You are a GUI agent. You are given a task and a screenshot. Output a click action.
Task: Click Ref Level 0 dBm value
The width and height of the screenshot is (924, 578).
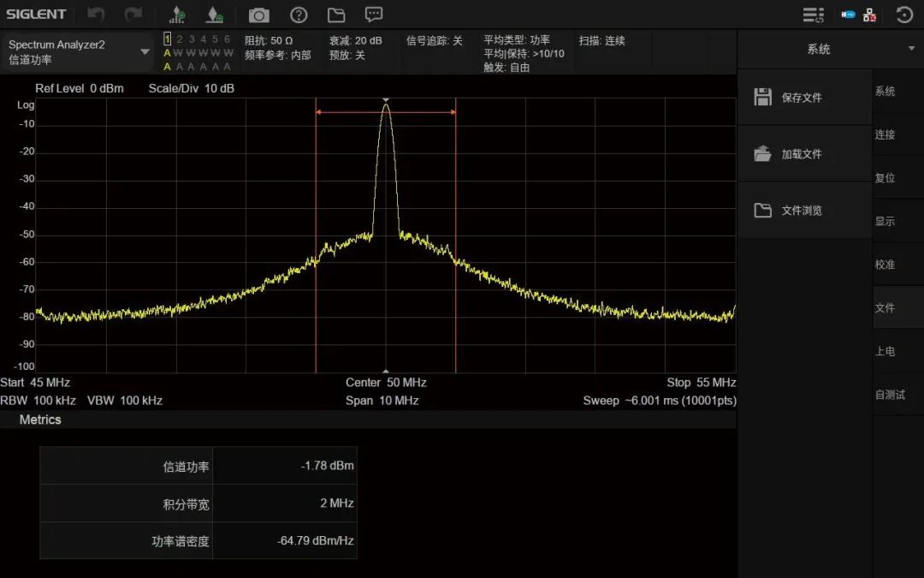(x=80, y=88)
